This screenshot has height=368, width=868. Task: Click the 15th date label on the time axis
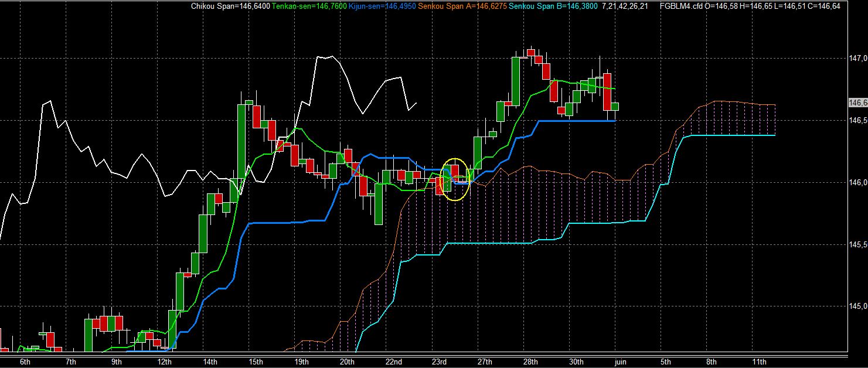(256, 362)
